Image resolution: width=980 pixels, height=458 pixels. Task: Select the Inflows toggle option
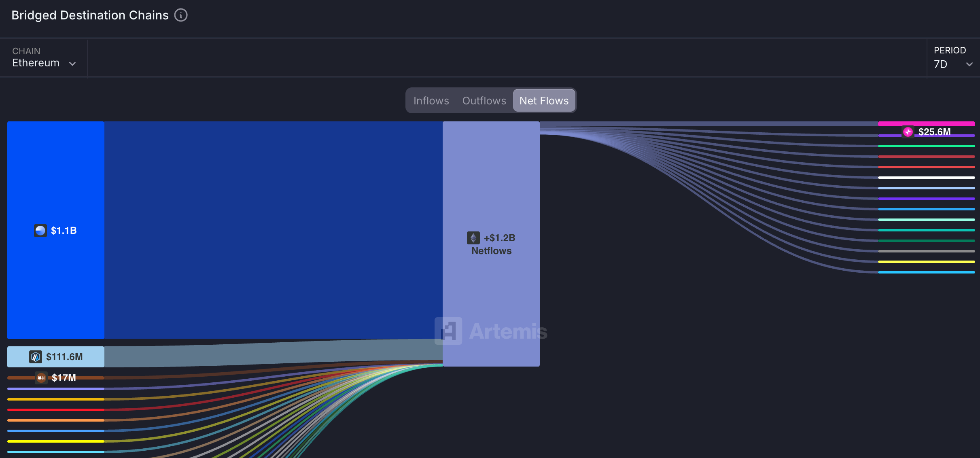click(x=431, y=101)
